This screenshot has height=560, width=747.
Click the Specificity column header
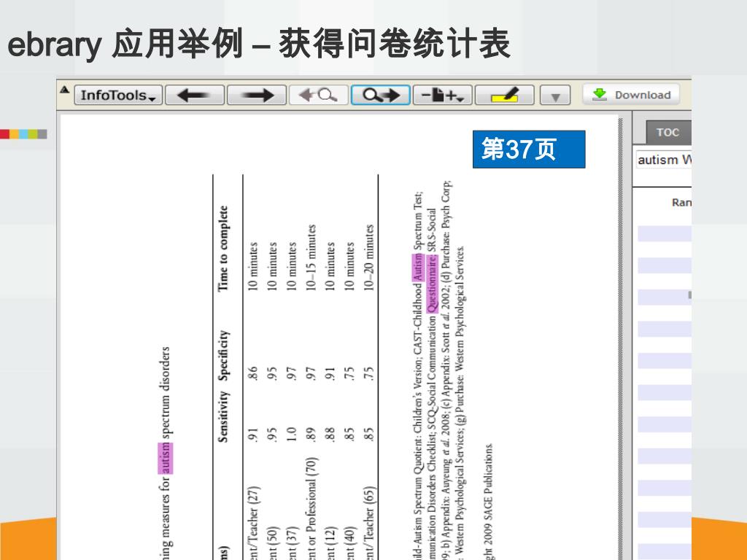(x=223, y=356)
